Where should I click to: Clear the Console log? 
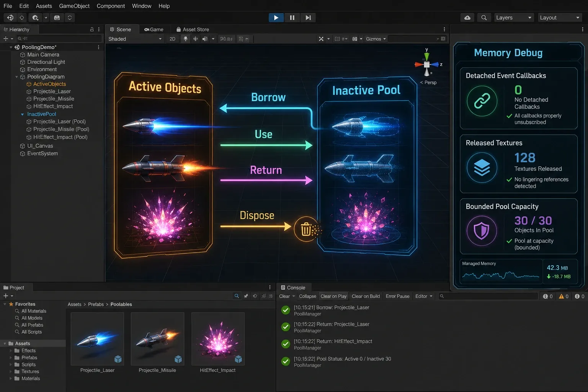point(284,296)
